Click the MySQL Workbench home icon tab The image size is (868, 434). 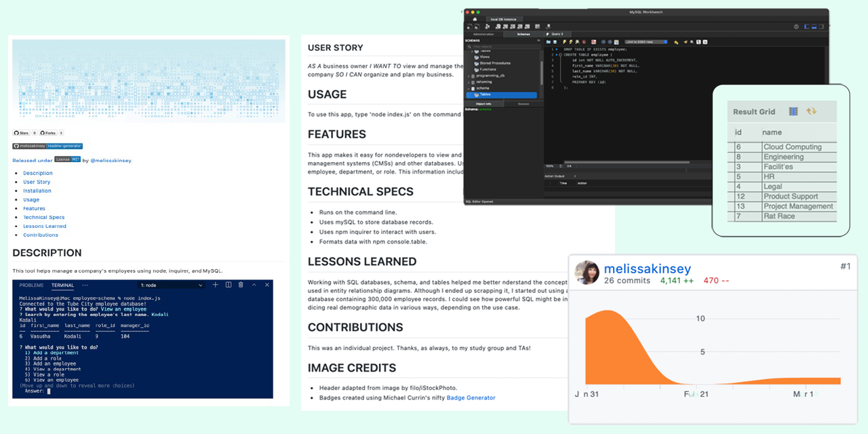pos(475,19)
